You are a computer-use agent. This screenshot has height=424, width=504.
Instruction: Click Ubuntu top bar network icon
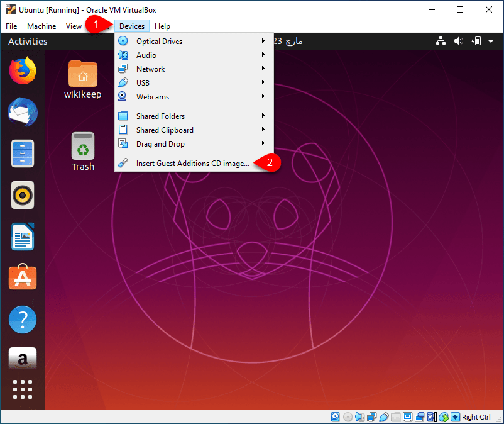441,41
